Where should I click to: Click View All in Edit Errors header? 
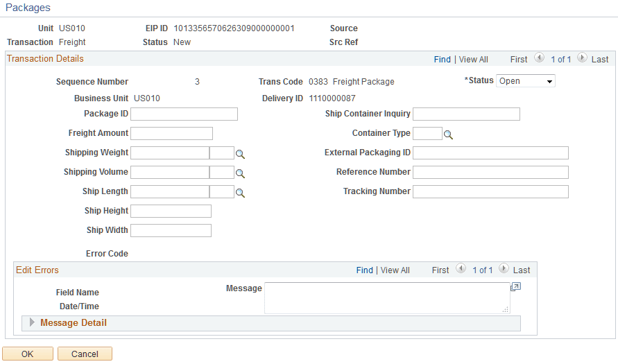(395, 270)
